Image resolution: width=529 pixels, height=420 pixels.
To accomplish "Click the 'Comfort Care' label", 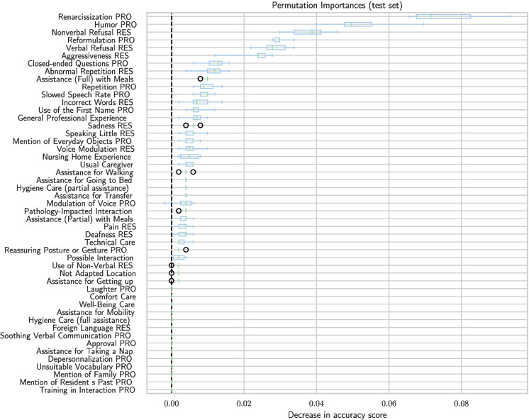I will pos(113,297).
